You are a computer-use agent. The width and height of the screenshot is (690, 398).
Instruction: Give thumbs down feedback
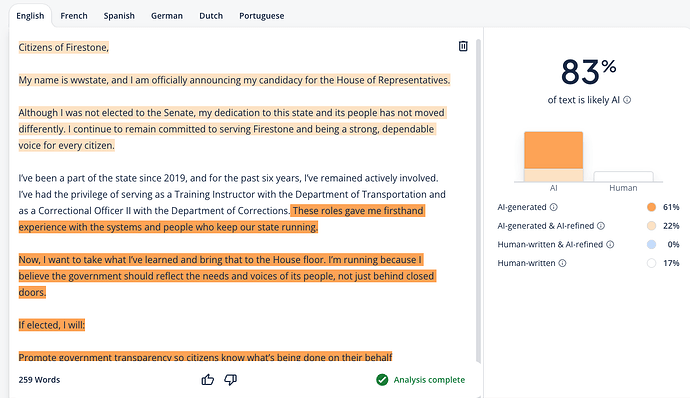231,380
